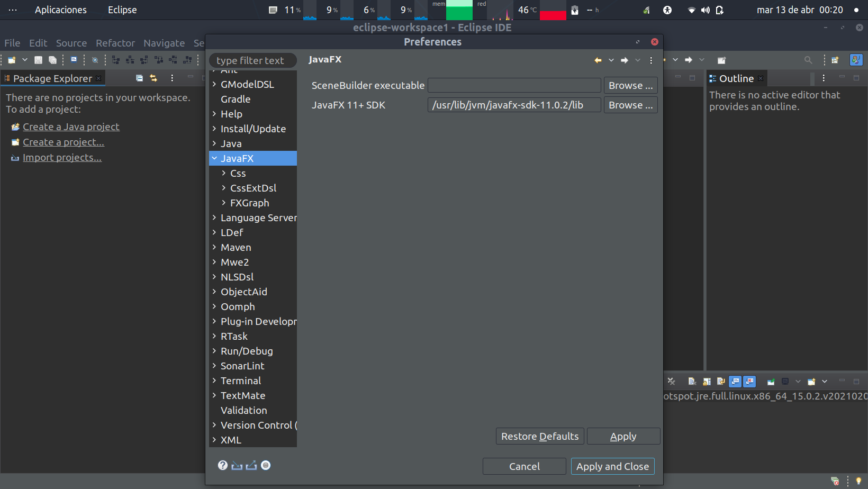868x489 pixels.
Task: Open dropdown next to New wizard icon
Action: [x=24, y=60]
